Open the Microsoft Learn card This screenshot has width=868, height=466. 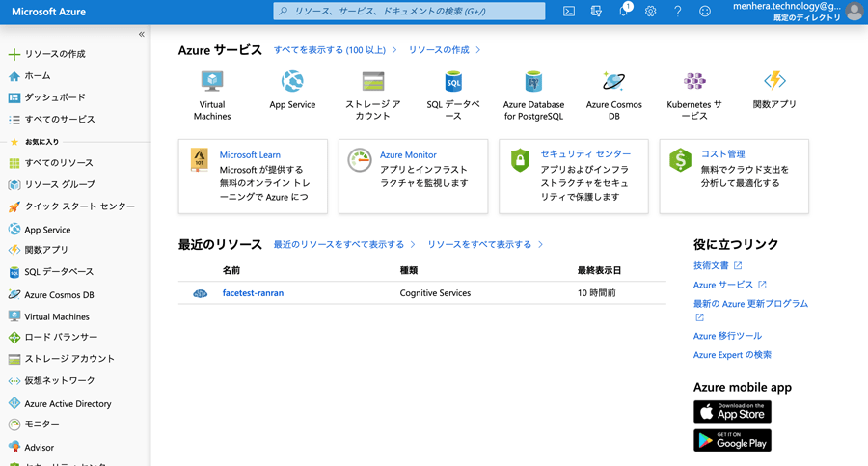tap(253, 176)
